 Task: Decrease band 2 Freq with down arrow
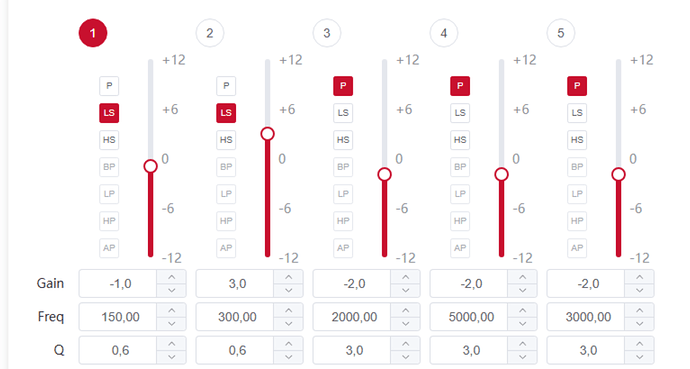coord(289,324)
